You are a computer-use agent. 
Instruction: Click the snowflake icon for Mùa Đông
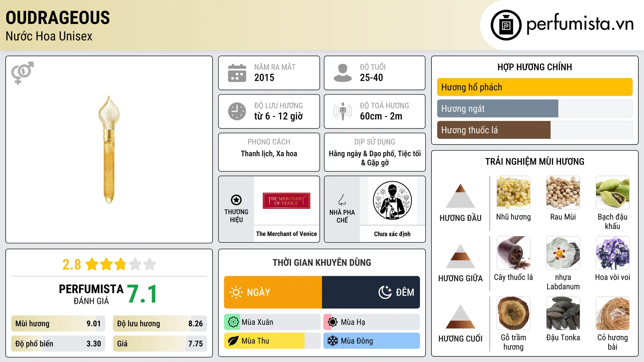[333, 341]
